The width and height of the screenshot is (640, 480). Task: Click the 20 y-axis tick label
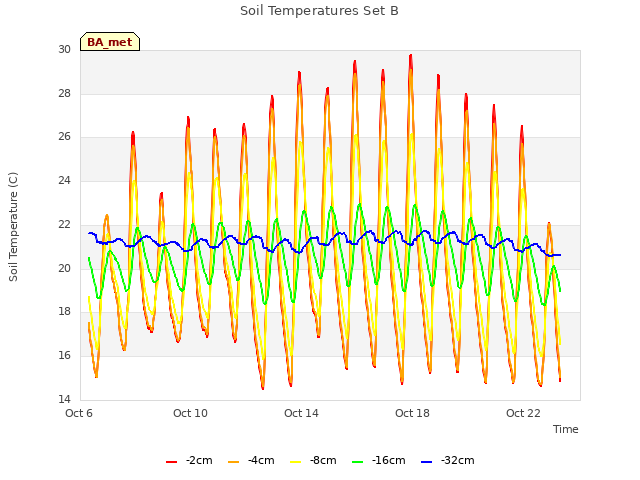click(64, 268)
